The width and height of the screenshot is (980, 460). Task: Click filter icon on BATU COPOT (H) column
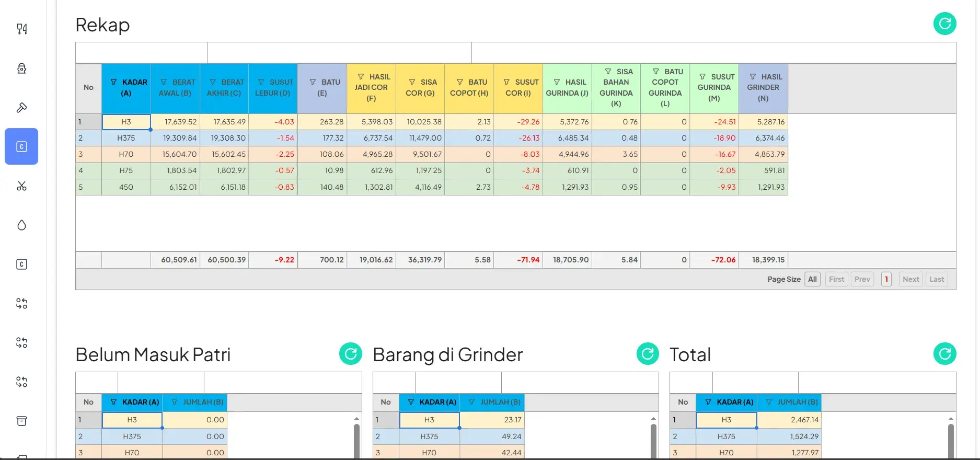(460, 82)
